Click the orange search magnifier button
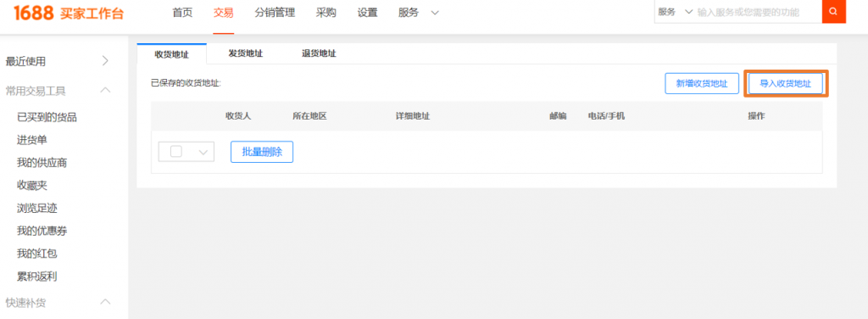Image resolution: width=868 pixels, height=319 pixels. (x=834, y=12)
